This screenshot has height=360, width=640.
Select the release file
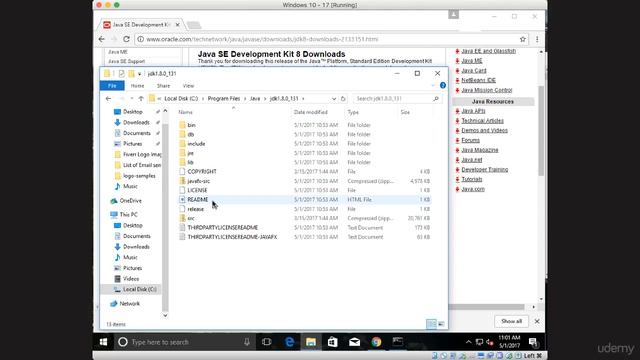196,209
